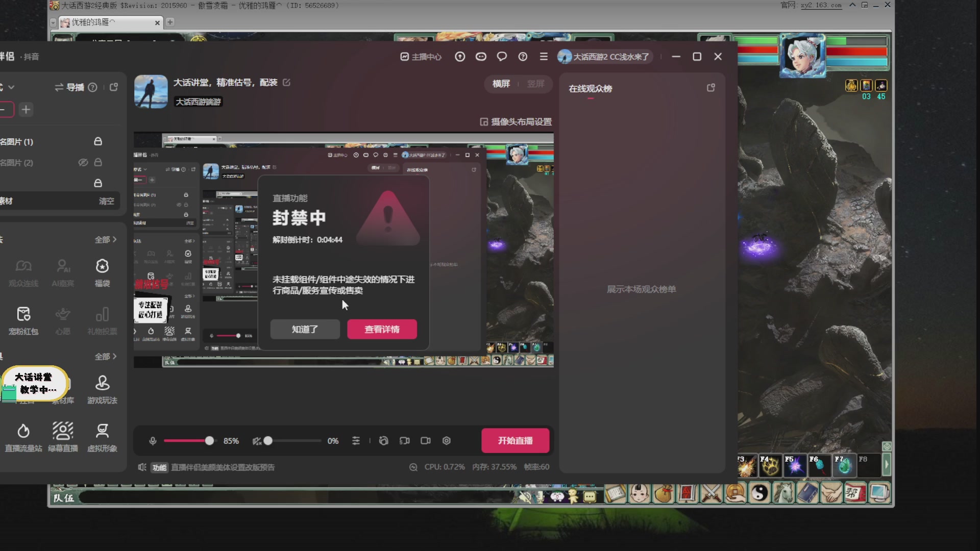980x551 pixels.
Task: Open 摄像头布局设置
Action: pyautogui.click(x=516, y=122)
